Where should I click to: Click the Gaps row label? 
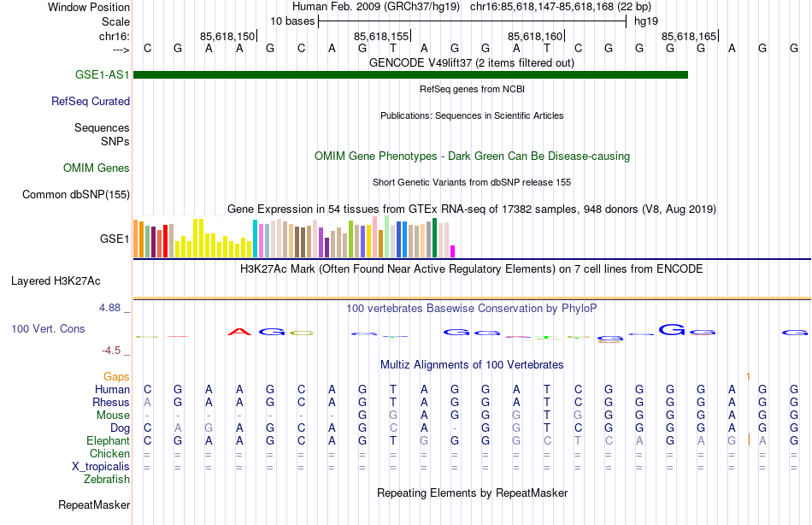point(116,377)
